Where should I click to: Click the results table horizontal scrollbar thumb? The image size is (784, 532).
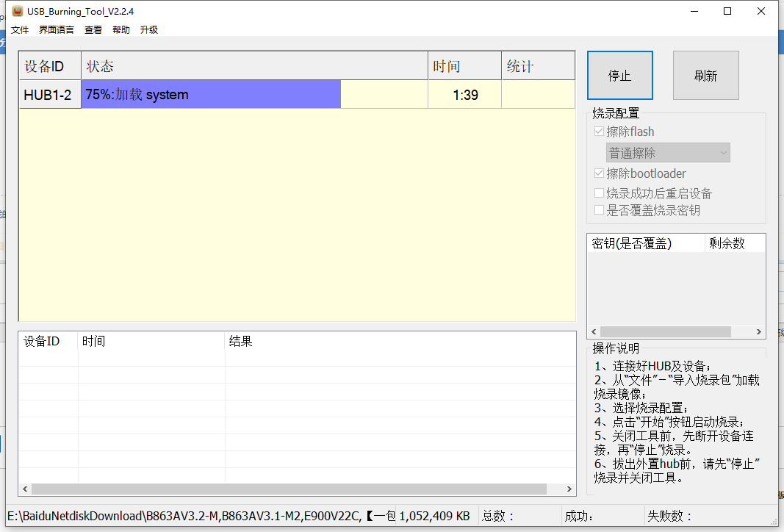[289, 489]
